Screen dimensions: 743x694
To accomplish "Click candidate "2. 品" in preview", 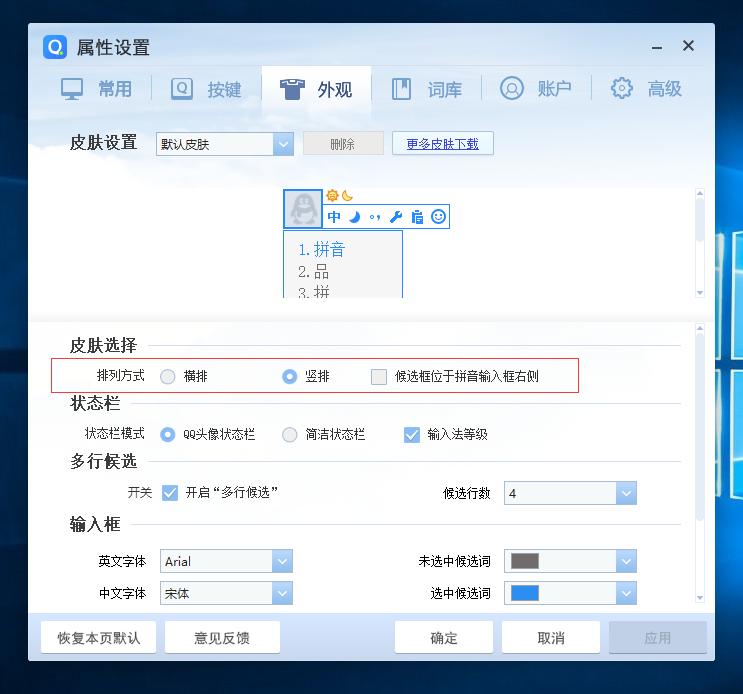I will click(x=314, y=272).
